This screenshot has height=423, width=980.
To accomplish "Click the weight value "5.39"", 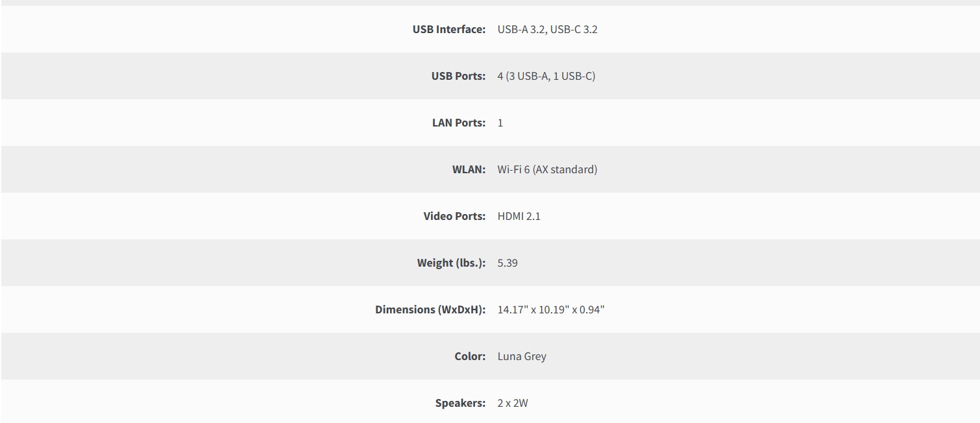I will pyautogui.click(x=508, y=263).
